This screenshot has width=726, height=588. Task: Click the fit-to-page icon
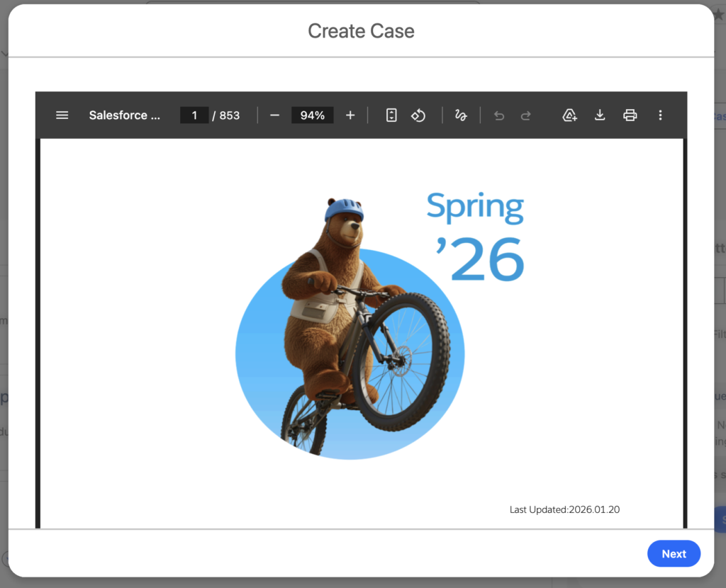pyautogui.click(x=391, y=115)
